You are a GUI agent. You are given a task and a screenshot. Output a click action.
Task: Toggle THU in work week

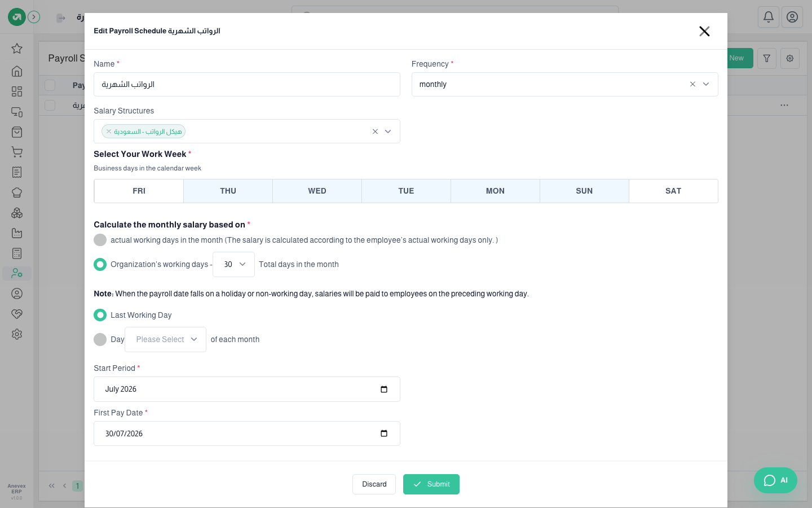click(x=228, y=191)
